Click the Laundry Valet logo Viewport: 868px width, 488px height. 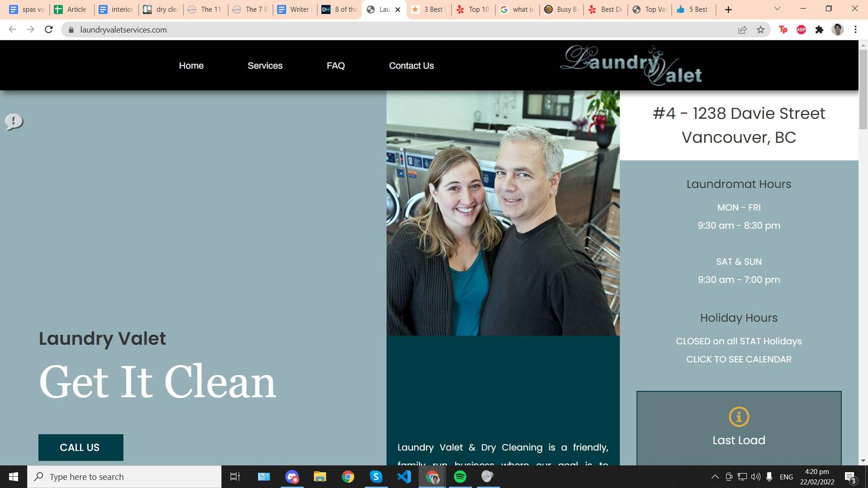pyautogui.click(x=632, y=66)
